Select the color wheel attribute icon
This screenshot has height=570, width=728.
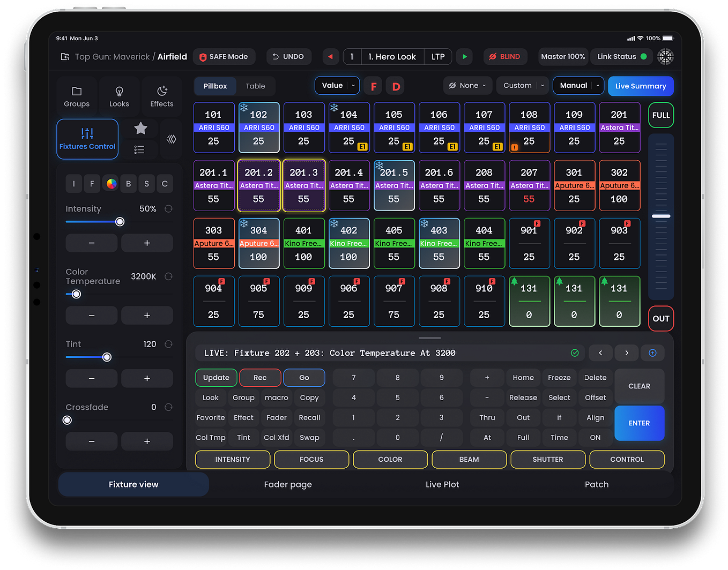click(112, 184)
